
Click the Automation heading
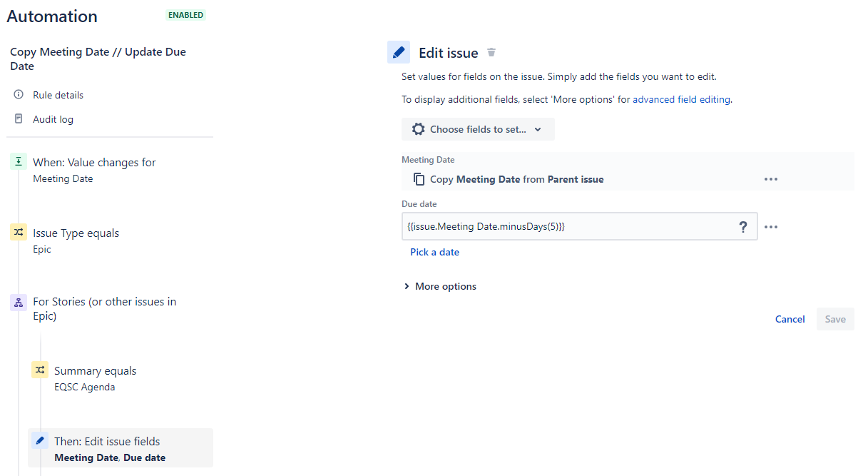(x=52, y=16)
